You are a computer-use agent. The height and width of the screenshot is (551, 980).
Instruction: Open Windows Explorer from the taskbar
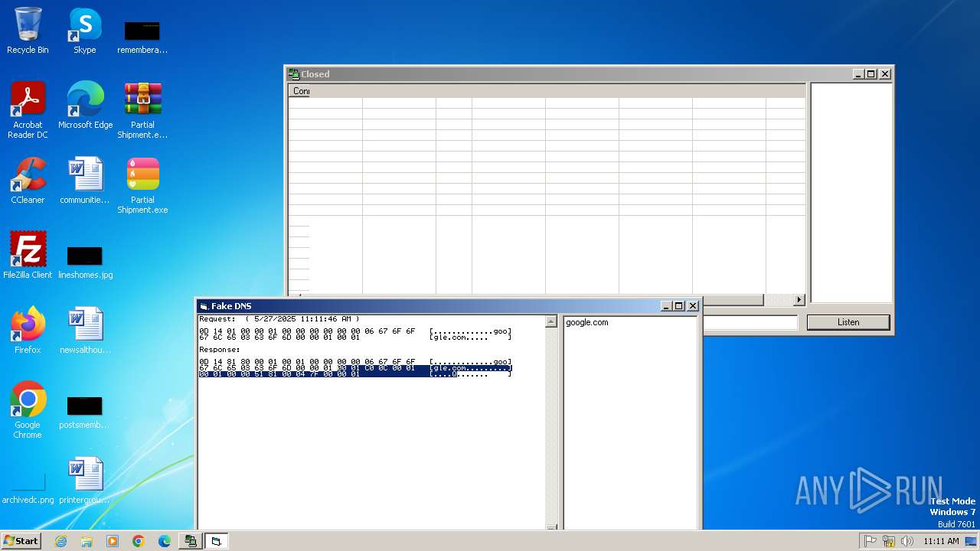click(x=87, y=541)
